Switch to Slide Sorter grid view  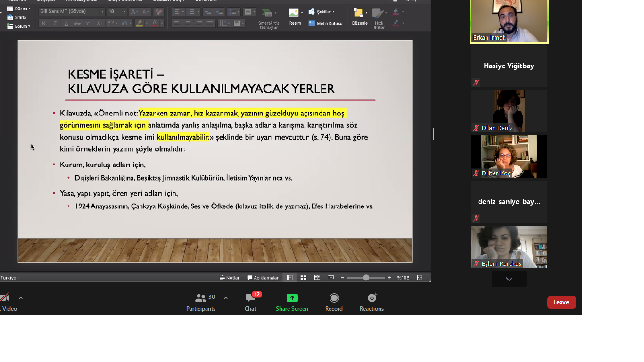tap(304, 278)
